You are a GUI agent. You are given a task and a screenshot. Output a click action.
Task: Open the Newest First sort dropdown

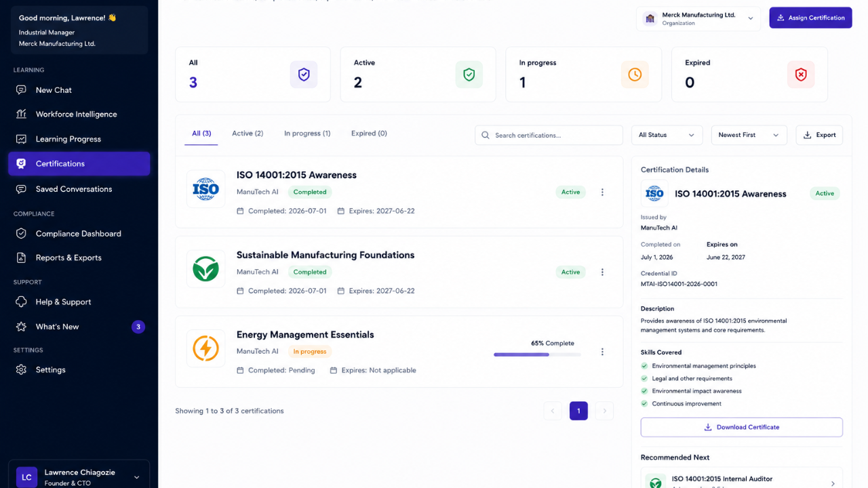coord(749,135)
